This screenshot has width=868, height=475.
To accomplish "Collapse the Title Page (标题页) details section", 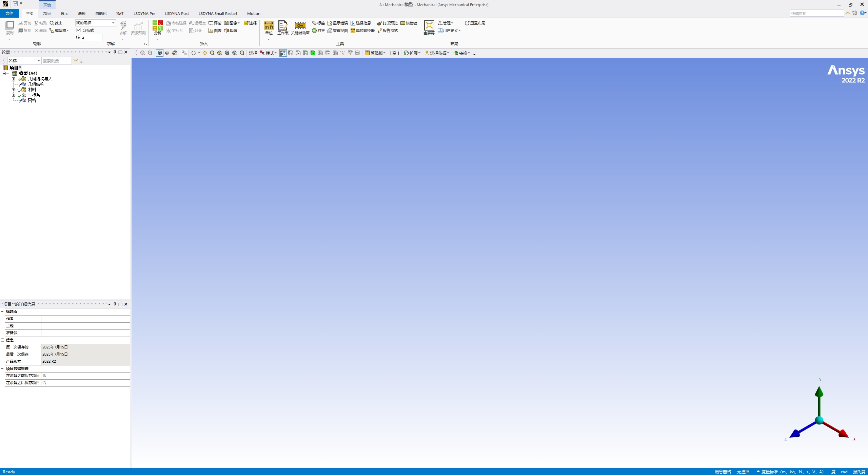I will (2, 311).
